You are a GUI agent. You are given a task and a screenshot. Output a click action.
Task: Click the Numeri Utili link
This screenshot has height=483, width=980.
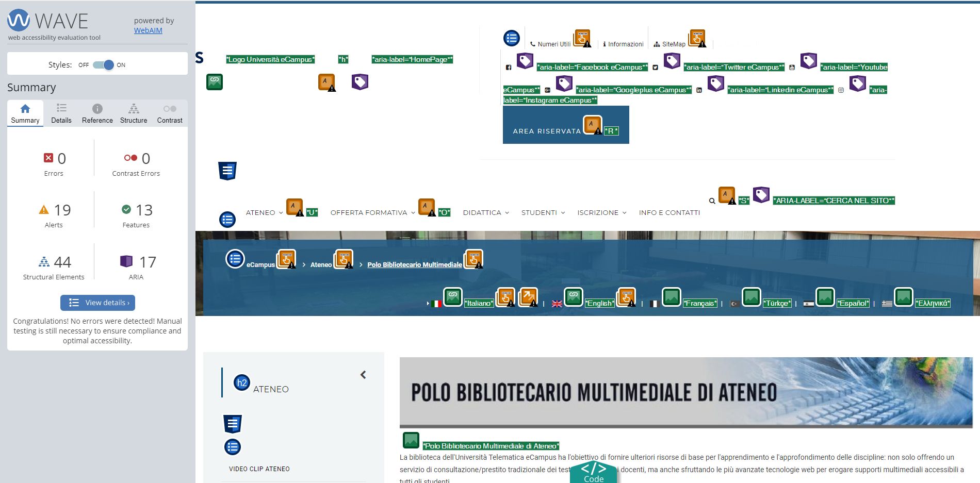pos(550,44)
